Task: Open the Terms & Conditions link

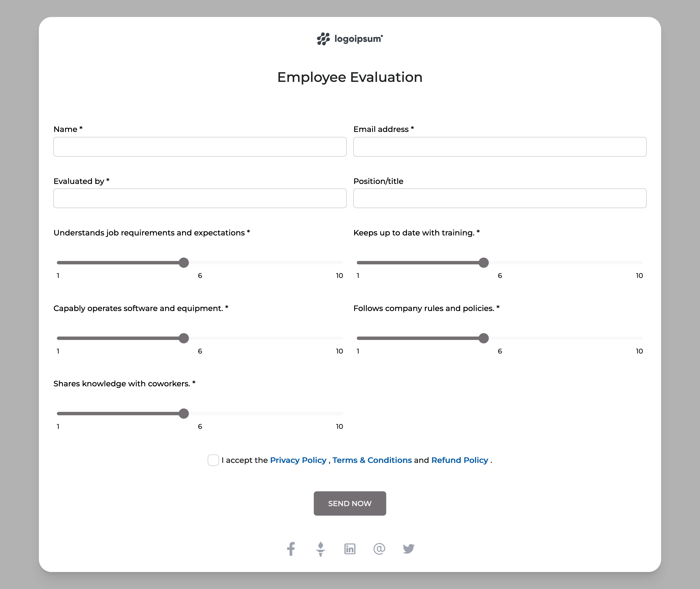Action: coord(372,460)
